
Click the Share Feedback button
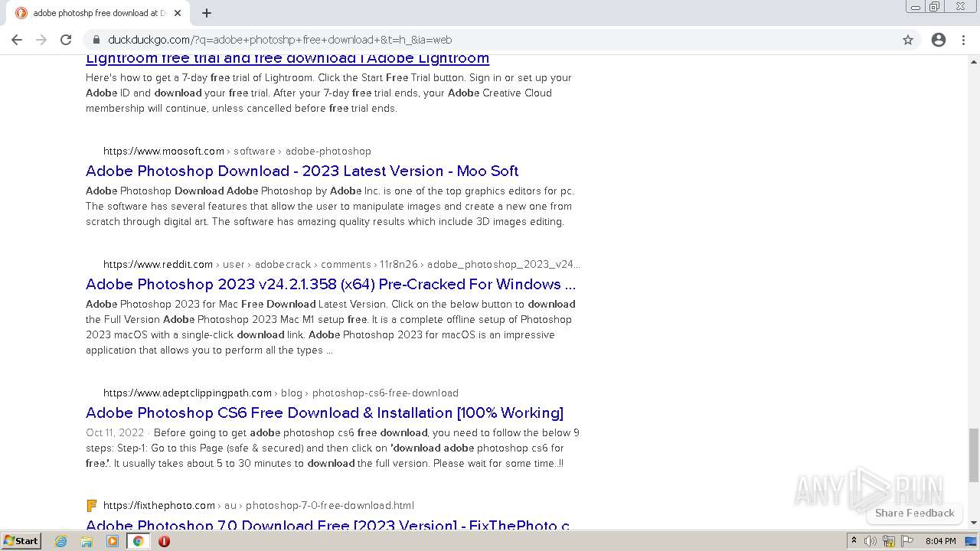914,513
